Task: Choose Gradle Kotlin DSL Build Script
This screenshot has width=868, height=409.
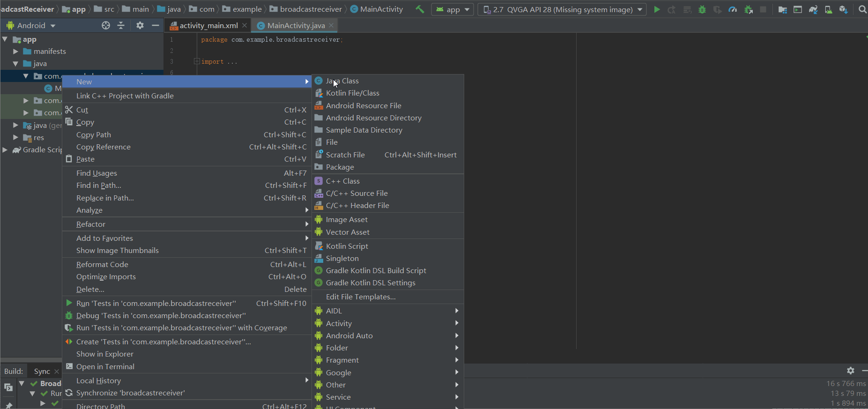Action: tap(388, 270)
